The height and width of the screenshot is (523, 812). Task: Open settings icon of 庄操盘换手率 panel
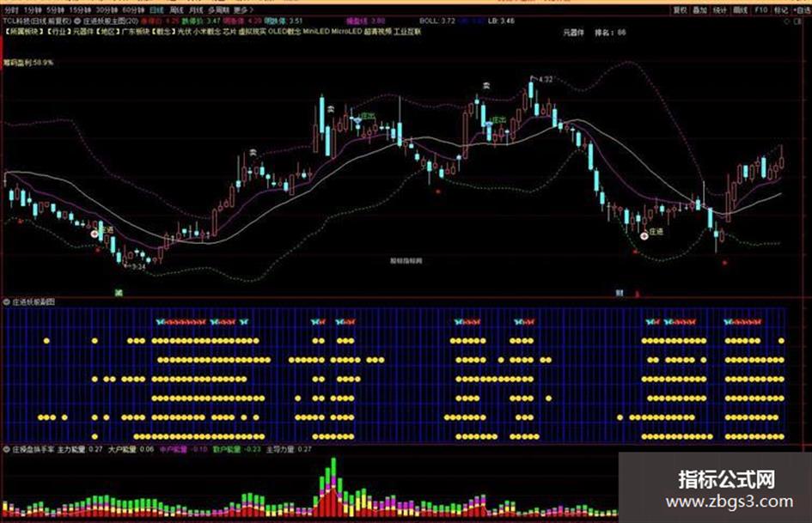[7, 449]
